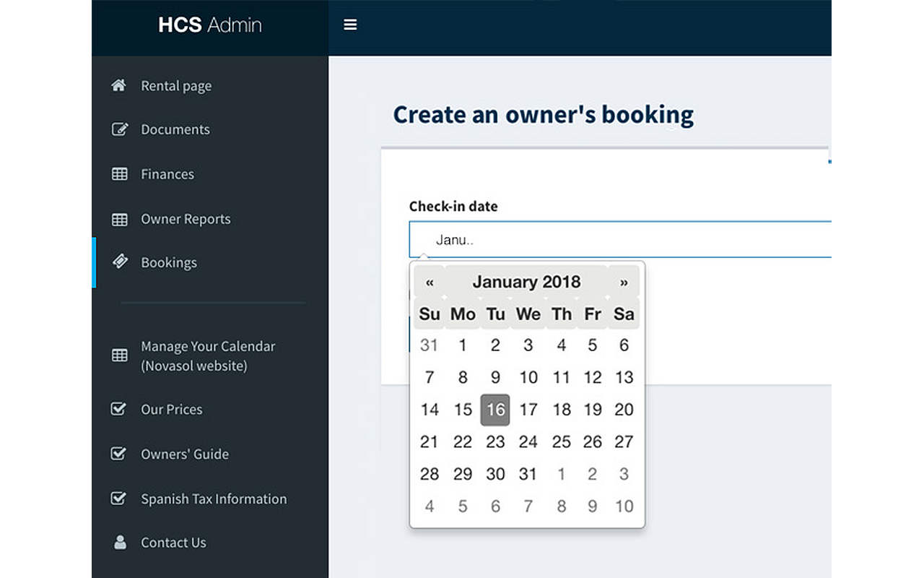Click the Sa weekday column header
924x578 pixels.
[x=624, y=314]
